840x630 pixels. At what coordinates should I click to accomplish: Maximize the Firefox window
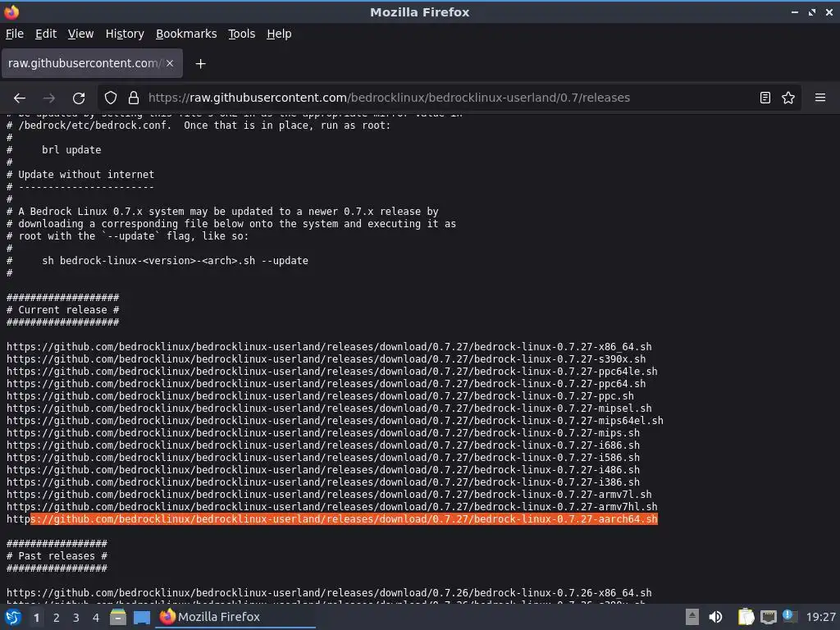click(x=812, y=11)
